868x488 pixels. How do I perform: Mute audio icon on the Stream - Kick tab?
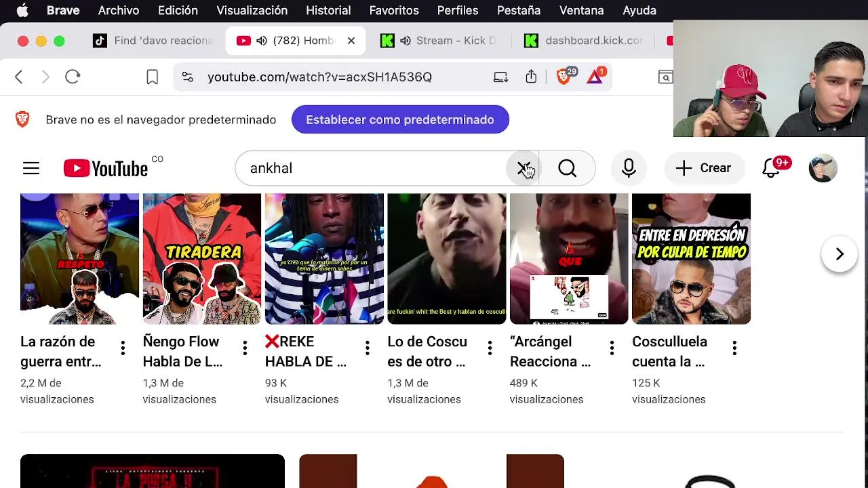(405, 41)
